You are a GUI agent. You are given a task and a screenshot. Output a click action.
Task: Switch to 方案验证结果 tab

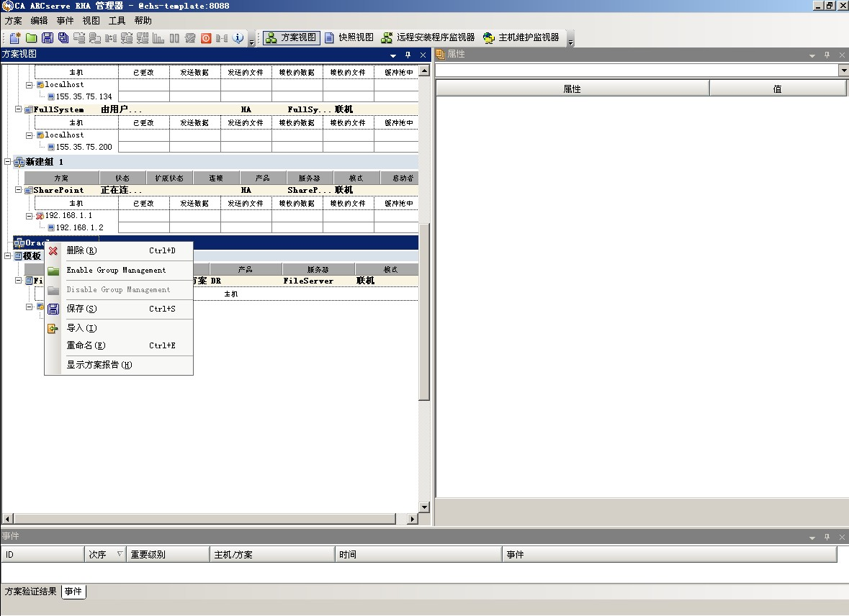[30, 592]
